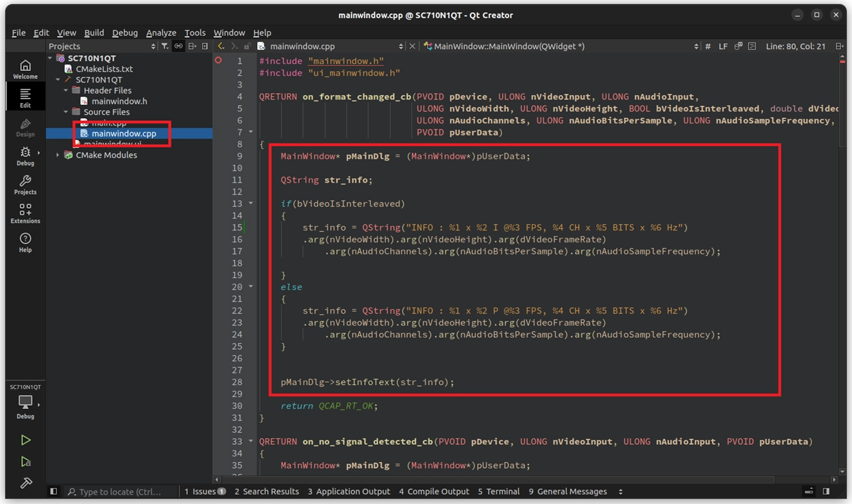852x504 pixels.
Task: Click the file lock icon in editor toolbar
Action: click(247, 46)
